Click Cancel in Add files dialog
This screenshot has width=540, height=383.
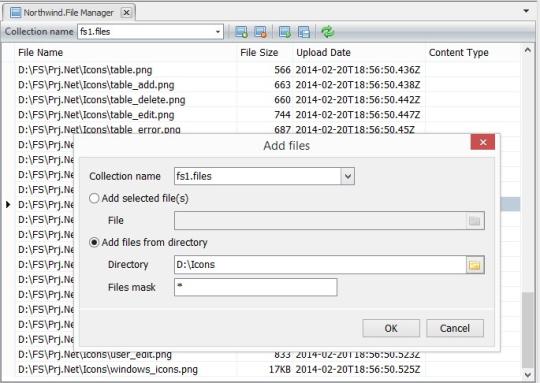point(455,328)
